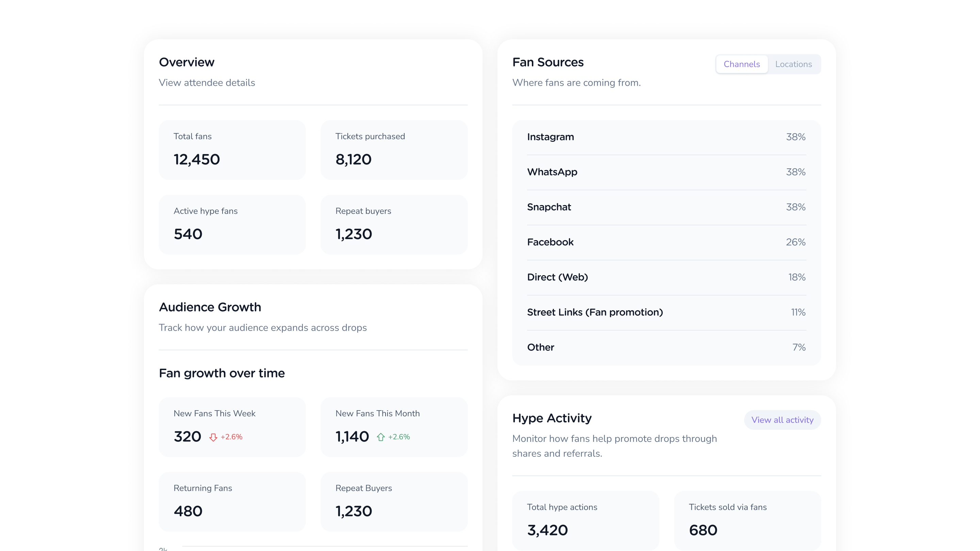Click the Audience Growth heading
The image size is (980, 551).
[210, 307]
